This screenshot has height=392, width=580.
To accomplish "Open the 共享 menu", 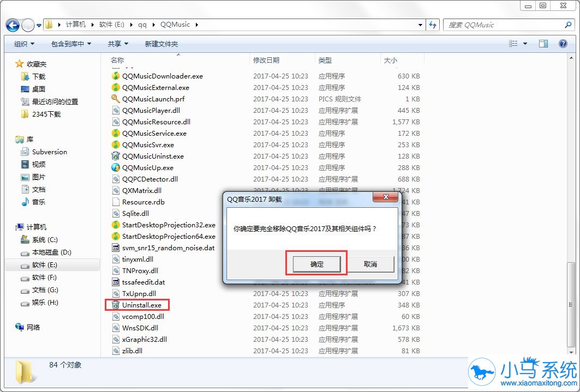I will tap(118, 44).
